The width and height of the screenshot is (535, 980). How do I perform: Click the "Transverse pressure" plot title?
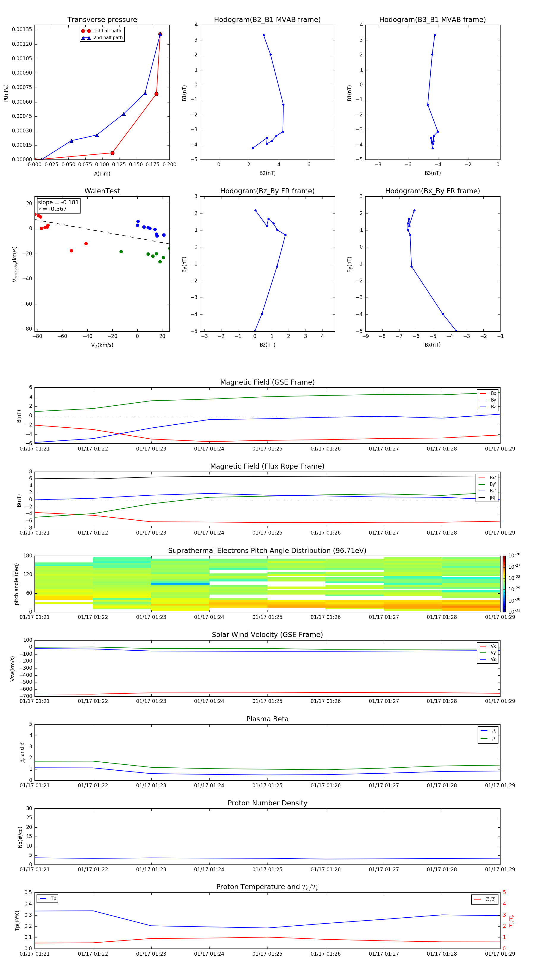(x=102, y=20)
